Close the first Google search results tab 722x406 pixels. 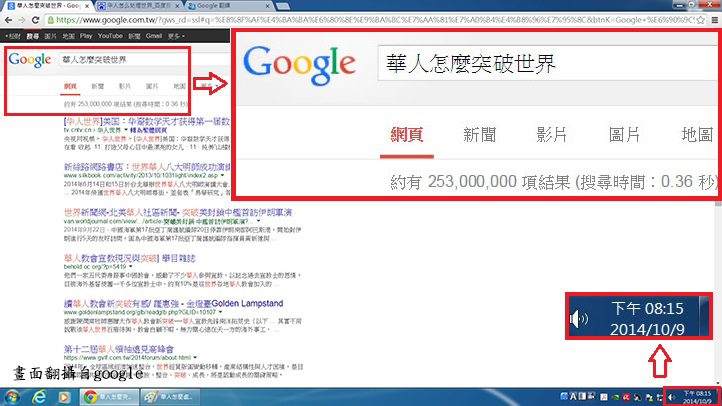tap(86, 6)
